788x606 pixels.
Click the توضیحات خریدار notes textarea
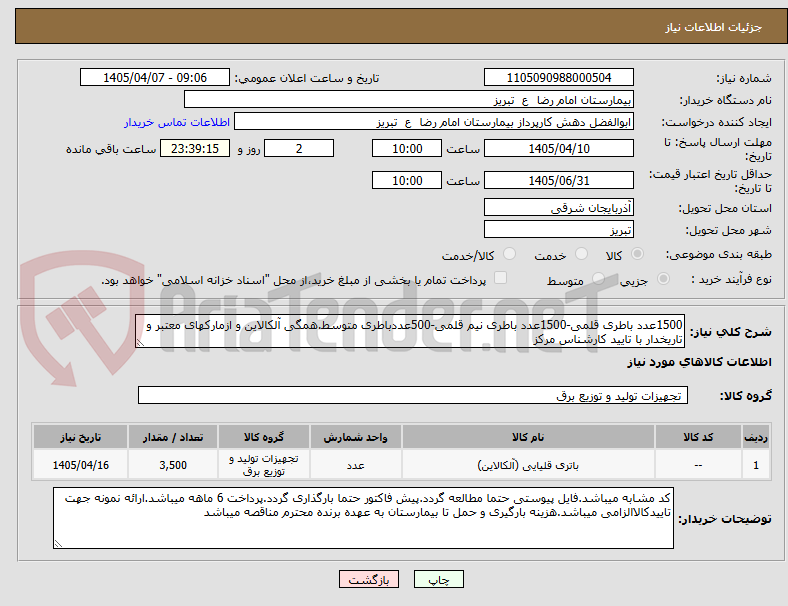click(x=363, y=518)
